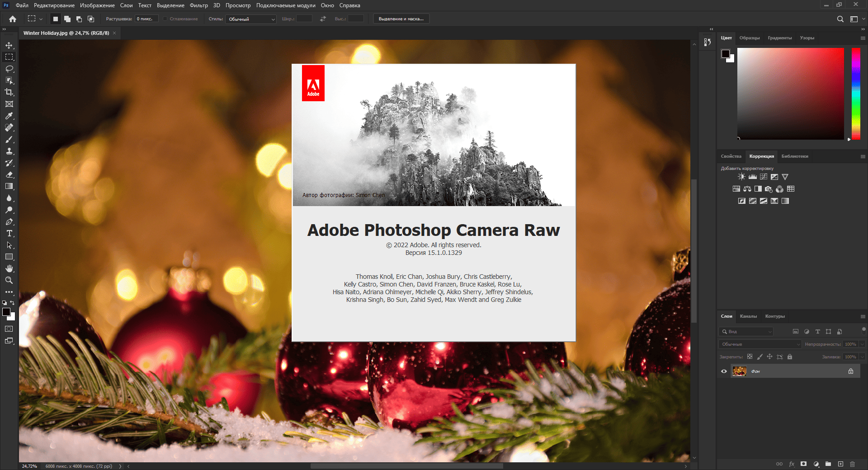
Task: Select the Pen tool
Action: 9,221
